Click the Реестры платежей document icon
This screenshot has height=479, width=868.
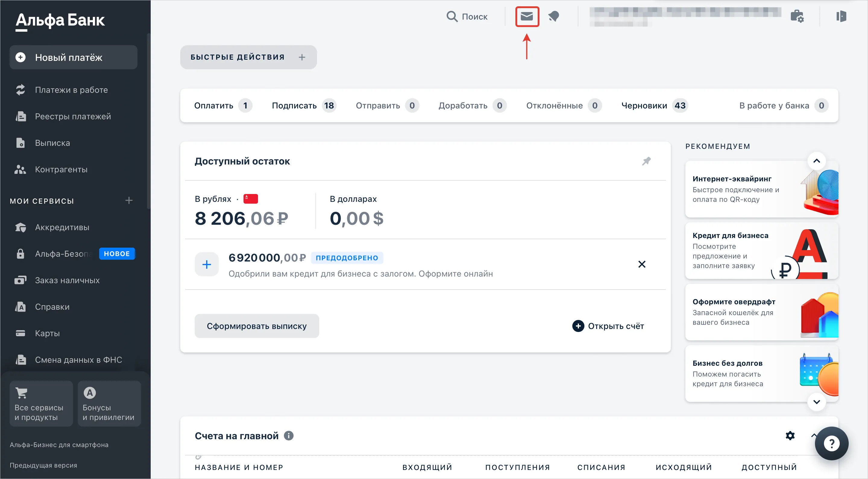[x=20, y=116]
